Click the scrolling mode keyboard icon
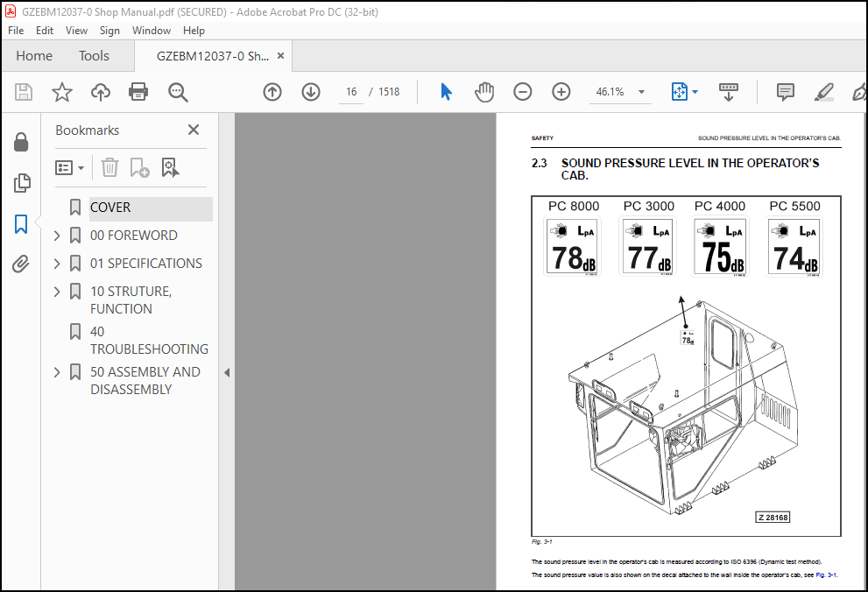The height and width of the screenshot is (592, 868). pos(729,92)
